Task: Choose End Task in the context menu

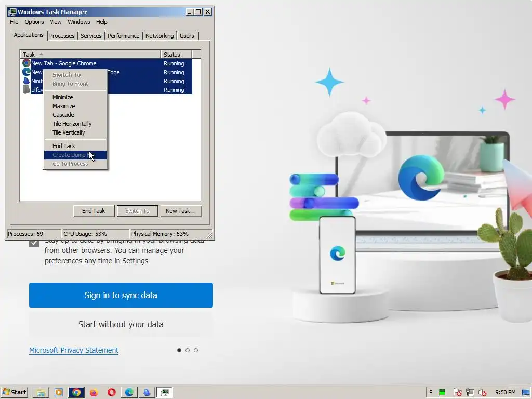Action: 75,146
